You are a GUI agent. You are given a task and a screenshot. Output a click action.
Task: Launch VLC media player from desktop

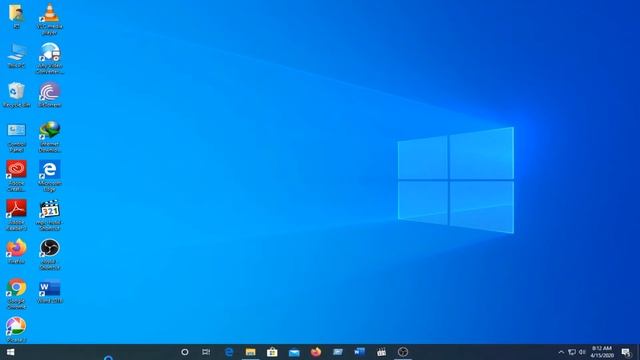pyautogui.click(x=50, y=18)
